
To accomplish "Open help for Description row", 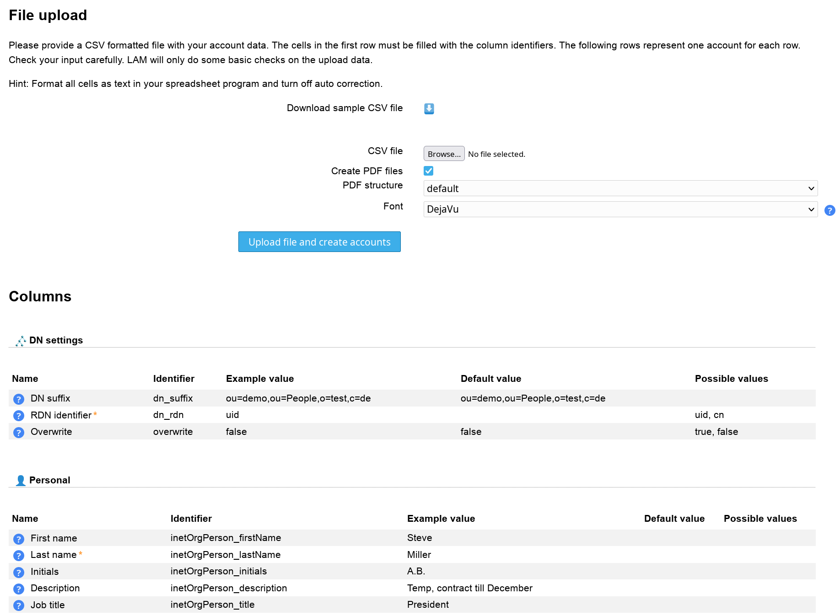I will [19, 589].
